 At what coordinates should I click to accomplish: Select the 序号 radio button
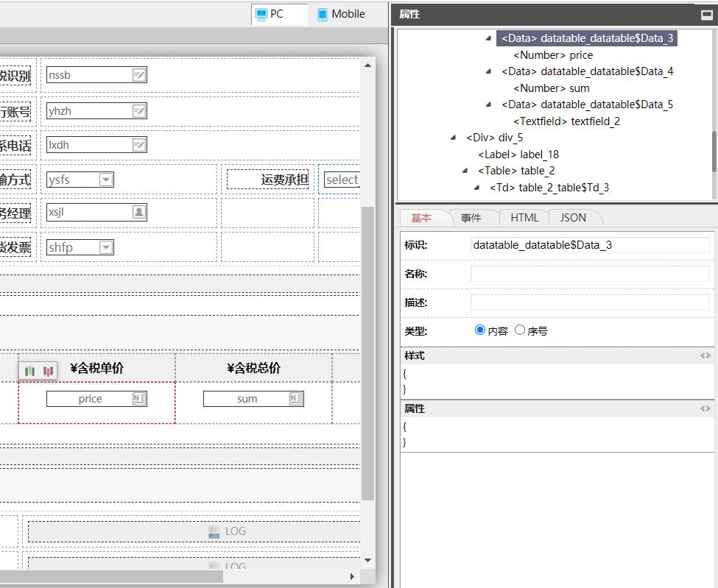520,330
